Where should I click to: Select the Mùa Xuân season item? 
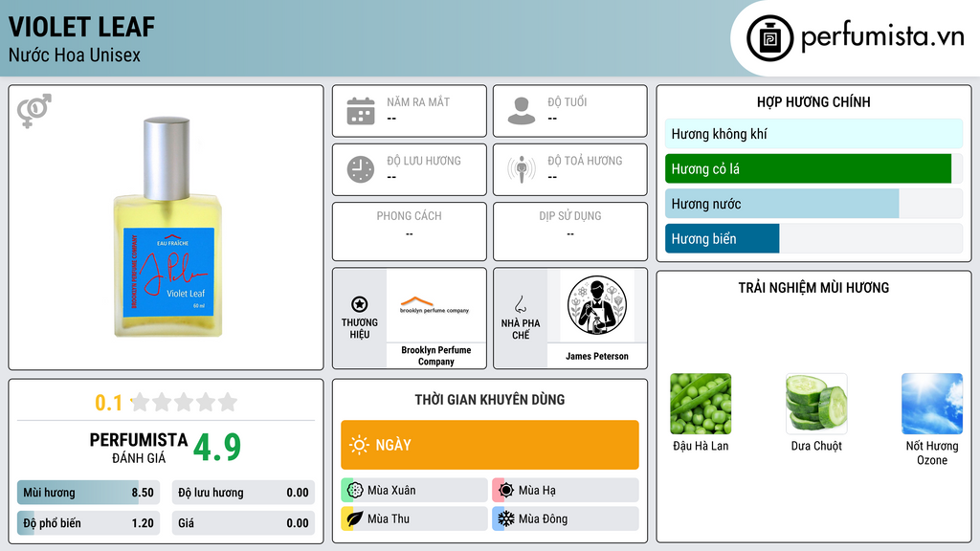coord(414,491)
